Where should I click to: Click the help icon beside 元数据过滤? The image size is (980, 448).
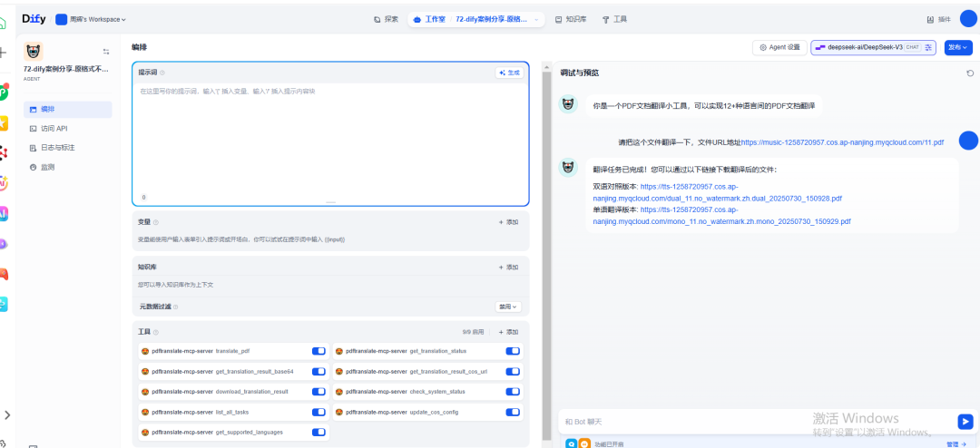(176, 307)
